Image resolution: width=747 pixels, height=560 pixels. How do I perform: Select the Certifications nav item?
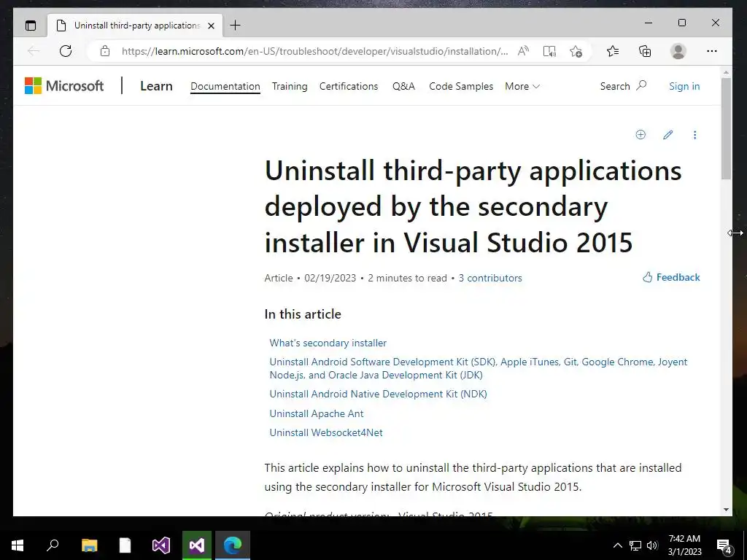click(x=349, y=86)
